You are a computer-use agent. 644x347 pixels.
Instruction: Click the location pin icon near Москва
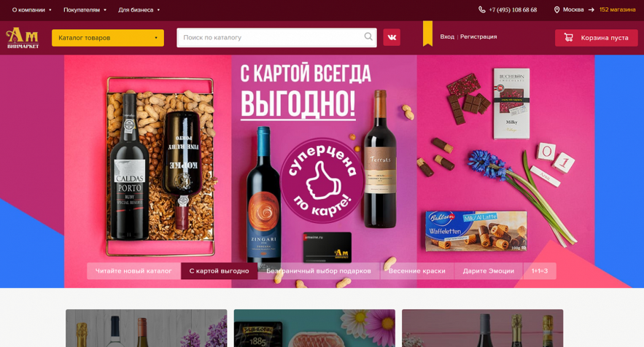[x=557, y=9]
